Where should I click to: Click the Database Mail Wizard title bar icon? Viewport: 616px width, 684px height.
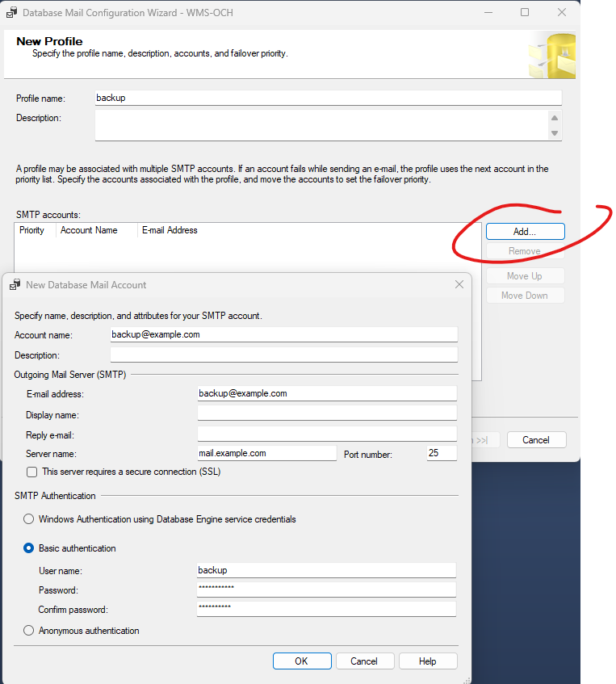(x=11, y=13)
